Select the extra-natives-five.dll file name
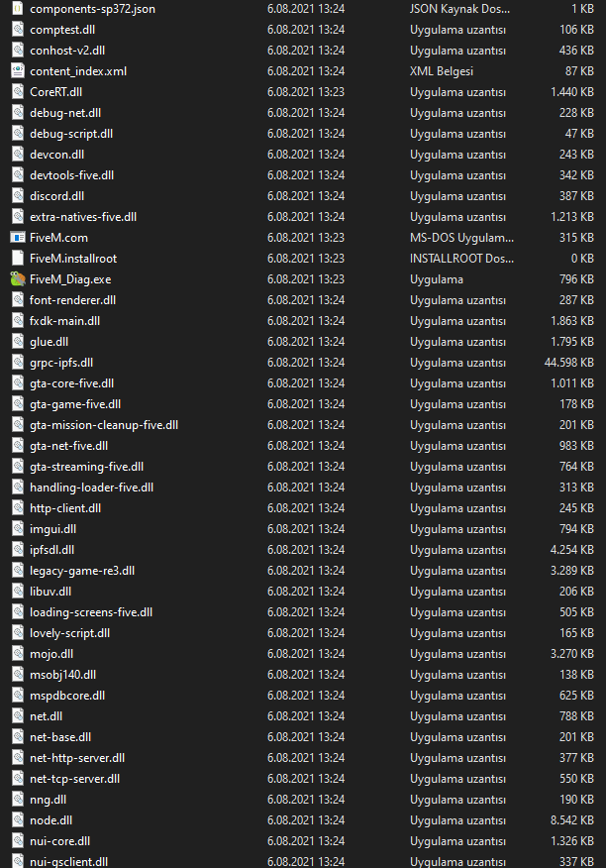 point(83,217)
